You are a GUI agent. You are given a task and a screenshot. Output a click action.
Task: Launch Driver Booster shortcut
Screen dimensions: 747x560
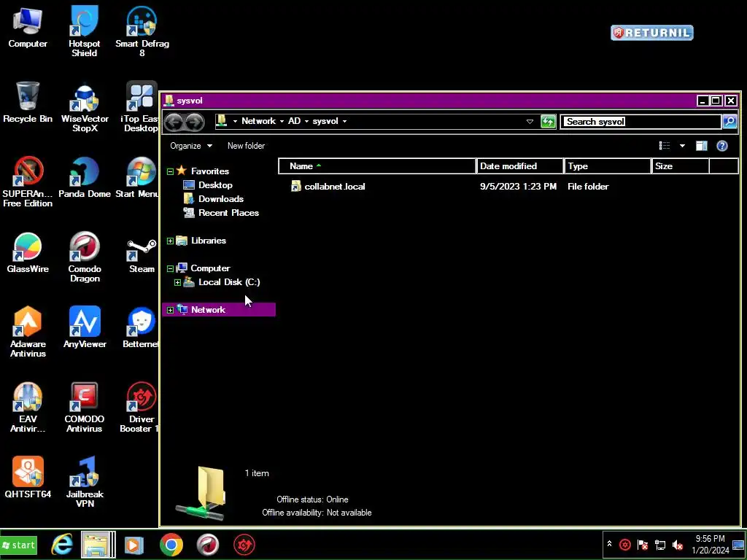pos(141,408)
